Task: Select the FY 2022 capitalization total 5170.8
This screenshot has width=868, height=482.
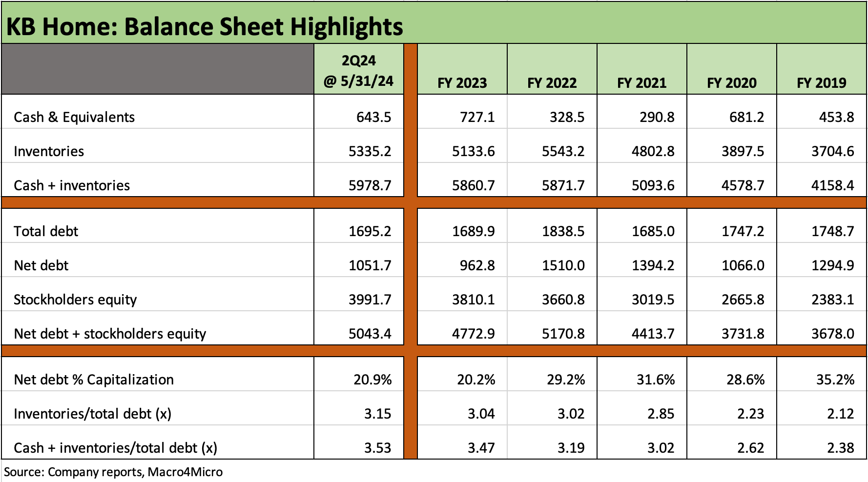Action: pyautogui.click(x=563, y=334)
